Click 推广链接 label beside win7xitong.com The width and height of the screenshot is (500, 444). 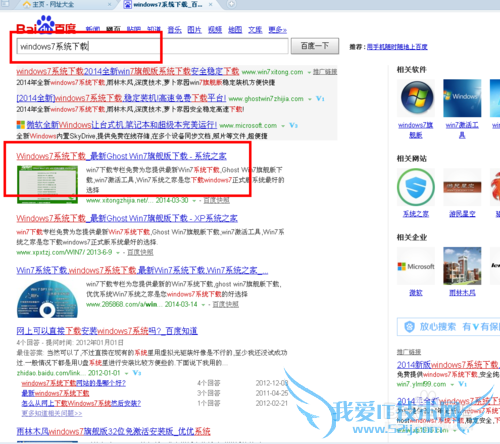tap(325, 72)
